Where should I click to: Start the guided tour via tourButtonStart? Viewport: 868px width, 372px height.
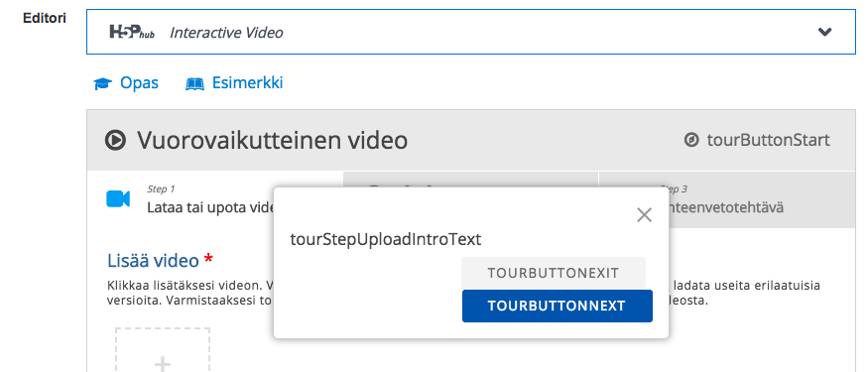tap(757, 141)
